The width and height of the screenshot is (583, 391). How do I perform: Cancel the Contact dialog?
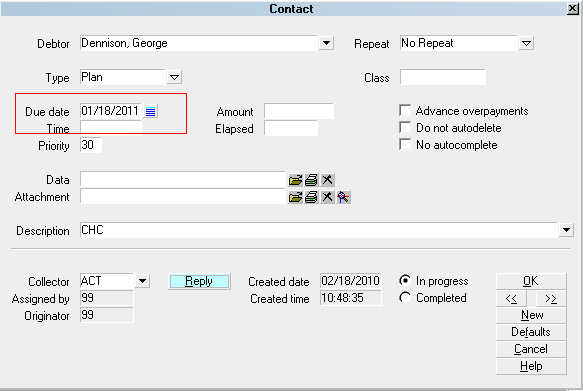531,349
